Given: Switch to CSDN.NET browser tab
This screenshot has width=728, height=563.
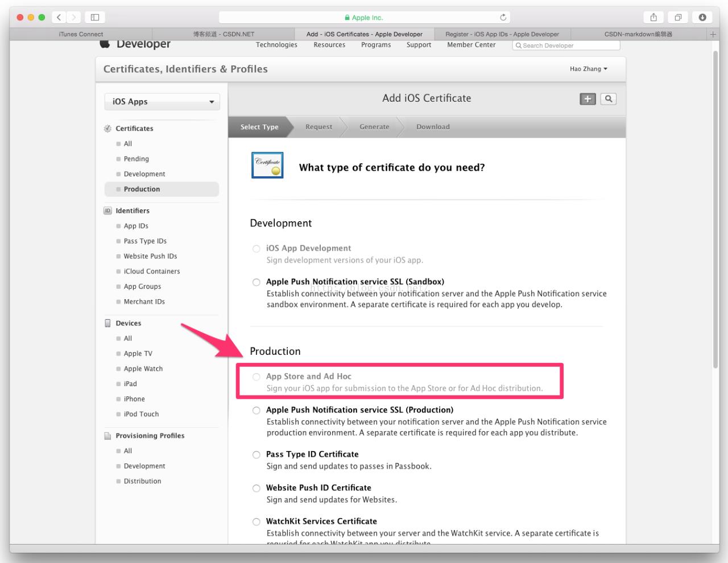Looking at the screenshot, I should [223, 34].
